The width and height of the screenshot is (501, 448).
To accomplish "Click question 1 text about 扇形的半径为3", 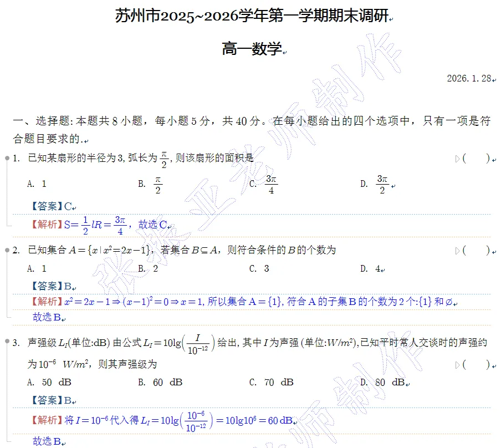I will 141,158.
